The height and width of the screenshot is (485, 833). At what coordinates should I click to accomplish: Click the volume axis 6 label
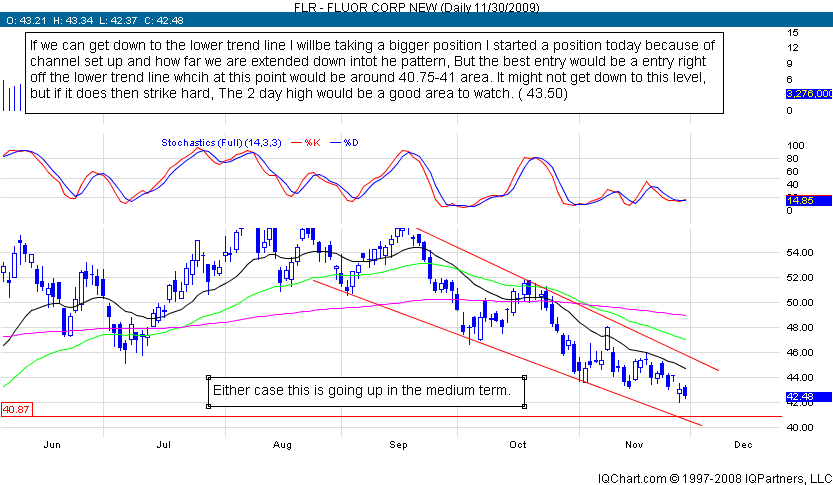pos(789,79)
